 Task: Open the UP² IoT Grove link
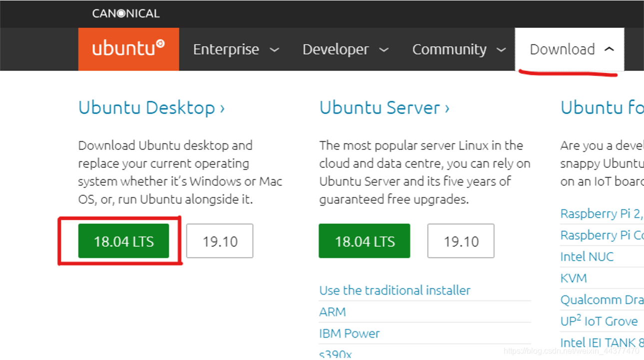pos(599,321)
